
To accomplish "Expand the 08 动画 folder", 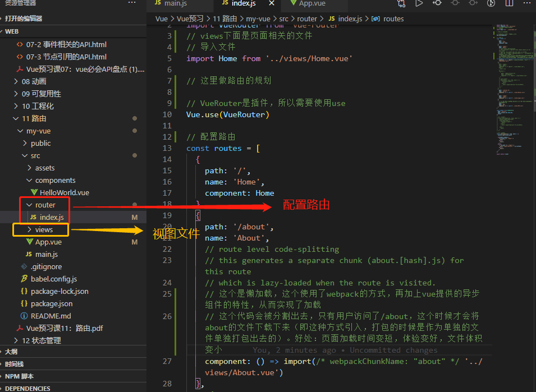I will tap(16, 81).
